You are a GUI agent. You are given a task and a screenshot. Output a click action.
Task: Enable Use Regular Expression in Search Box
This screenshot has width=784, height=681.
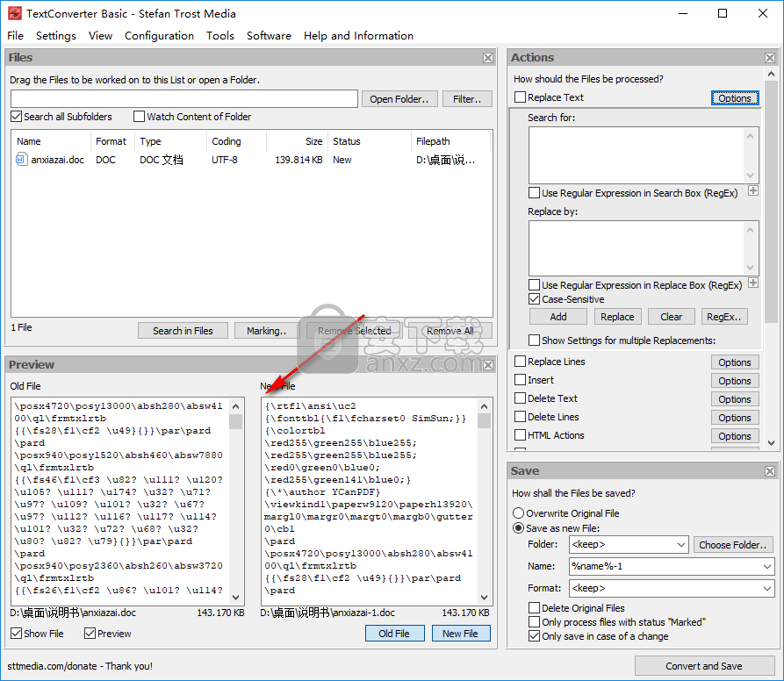[x=534, y=193]
